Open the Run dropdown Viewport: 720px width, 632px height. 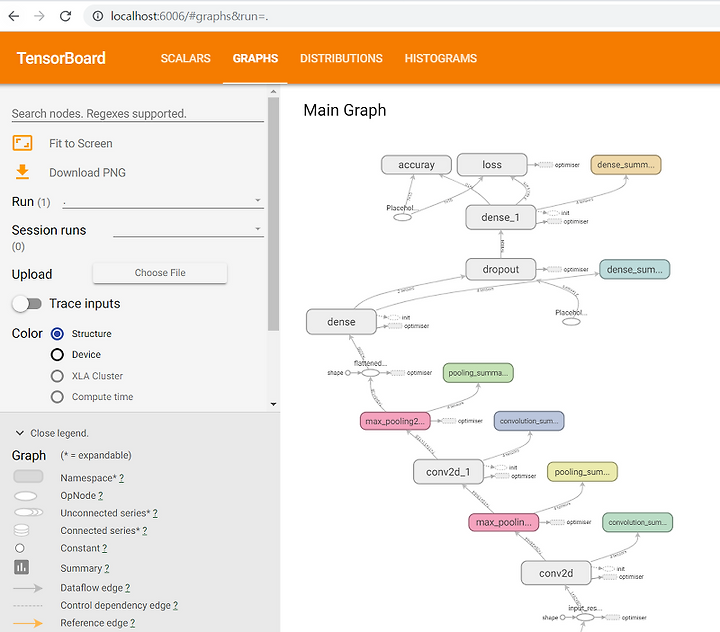click(x=163, y=201)
